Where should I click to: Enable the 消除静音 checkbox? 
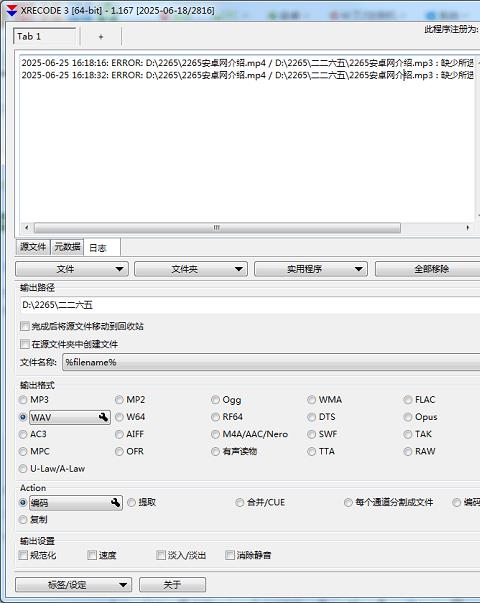[230, 555]
